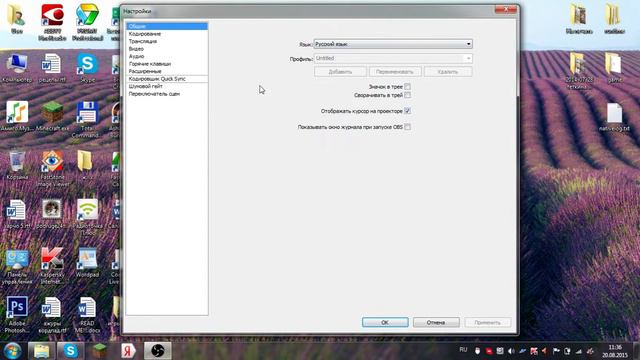Screen dimensions: 640x360
Task: Select the music notes app desktop icon
Action: pyautogui.click(x=17, y=116)
